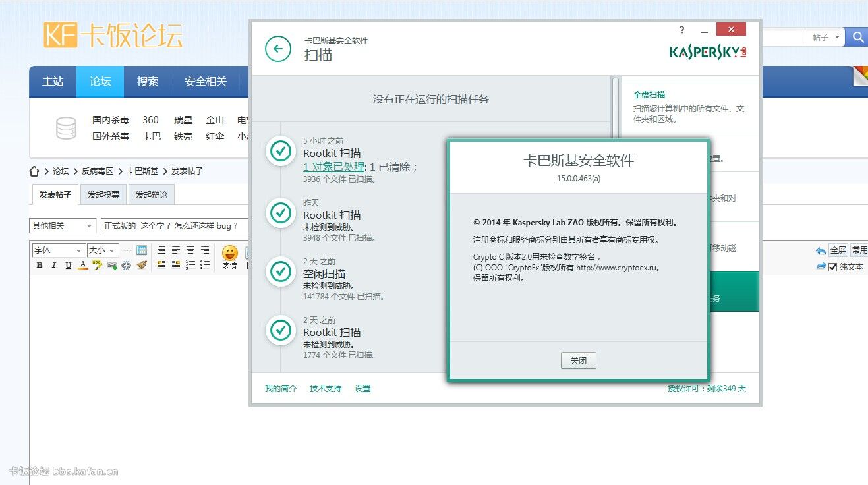Apply underline formatting in post editor
The image size is (868, 485).
(68, 265)
